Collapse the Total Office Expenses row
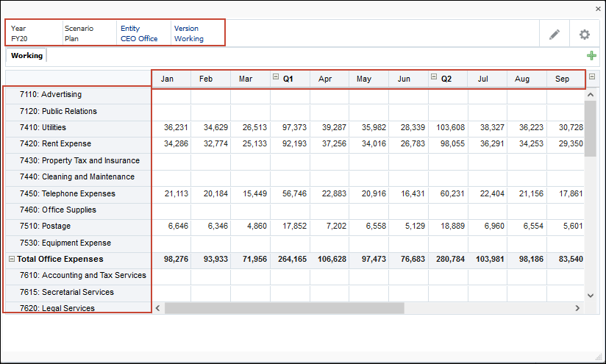The width and height of the screenshot is (606, 364). [x=12, y=259]
